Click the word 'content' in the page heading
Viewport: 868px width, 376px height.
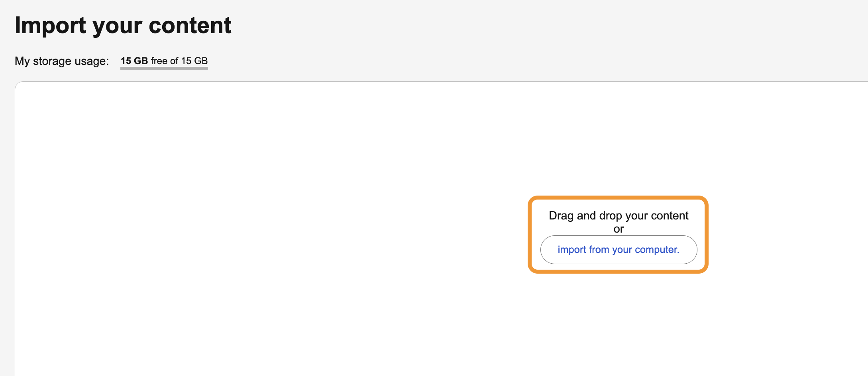coord(190,25)
